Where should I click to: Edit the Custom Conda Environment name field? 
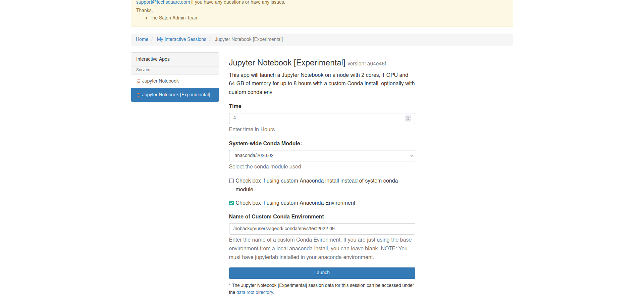[x=322, y=229]
